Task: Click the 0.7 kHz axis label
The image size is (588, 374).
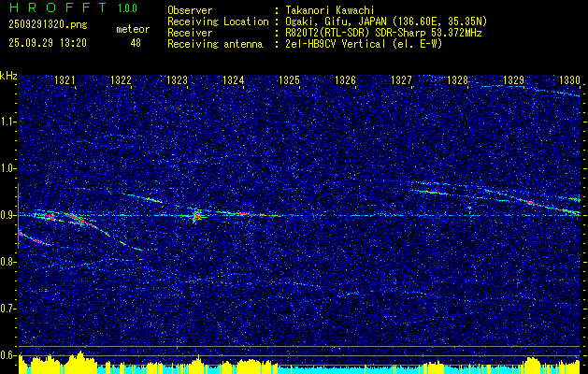Action: (x=8, y=309)
